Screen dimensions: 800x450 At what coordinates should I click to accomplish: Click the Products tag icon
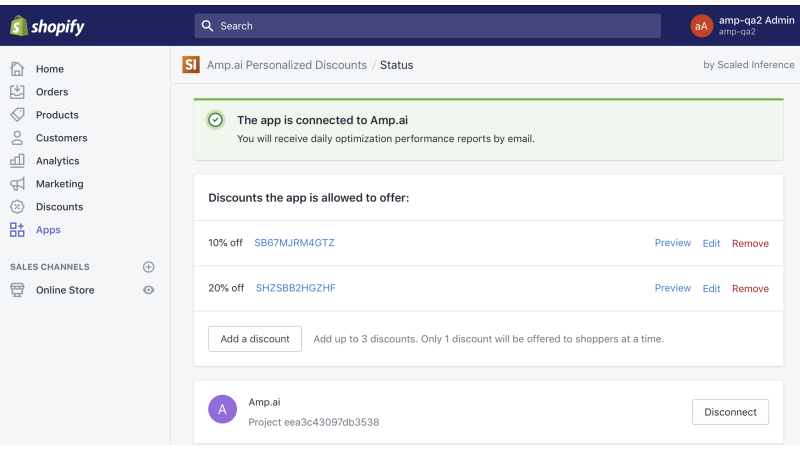pyautogui.click(x=17, y=115)
